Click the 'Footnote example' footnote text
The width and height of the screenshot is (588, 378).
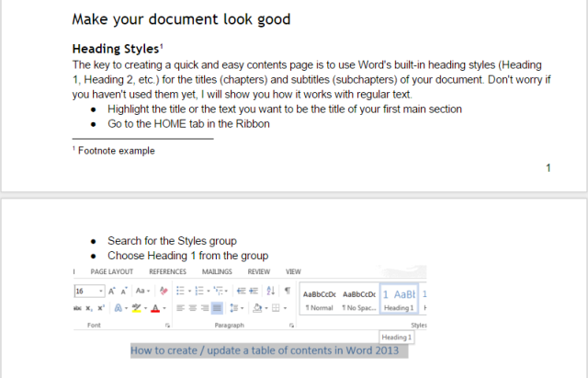[x=117, y=151]
